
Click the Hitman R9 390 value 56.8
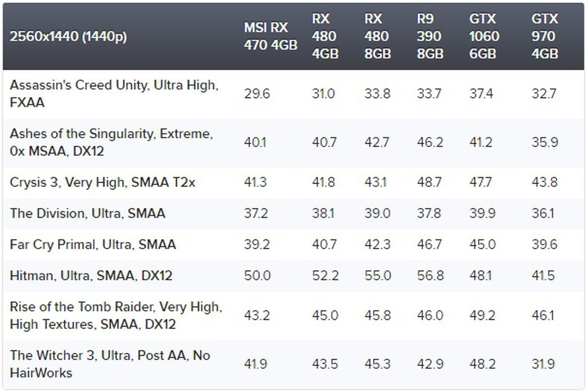[x=430, y=276]
